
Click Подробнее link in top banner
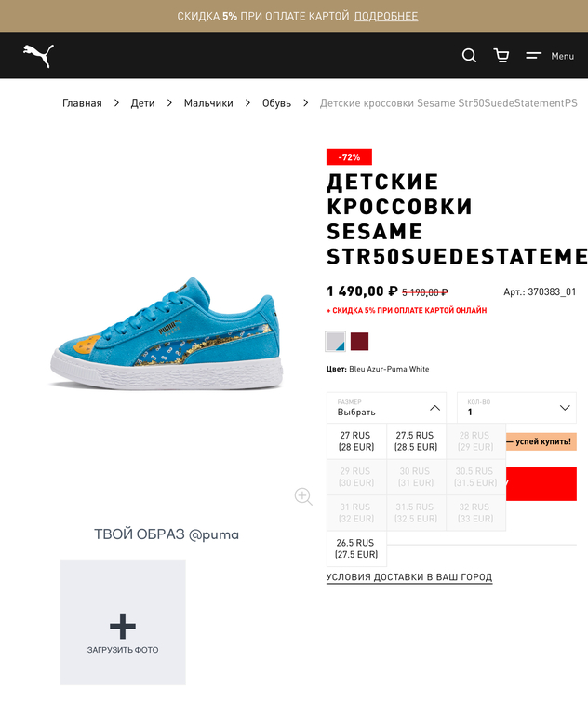[x=386, y=16]
